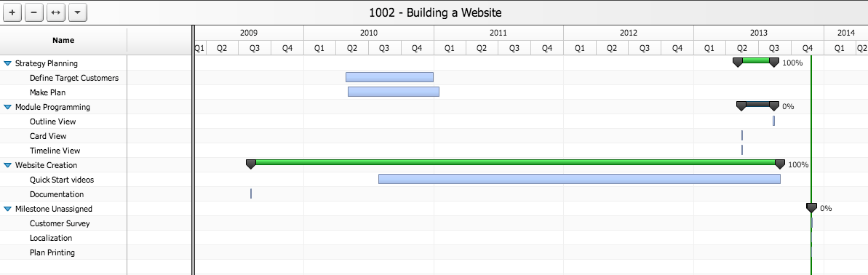The image size is (868, 275).
Task: Click the zoom in plus button
Action: click(x=12, y=12)
